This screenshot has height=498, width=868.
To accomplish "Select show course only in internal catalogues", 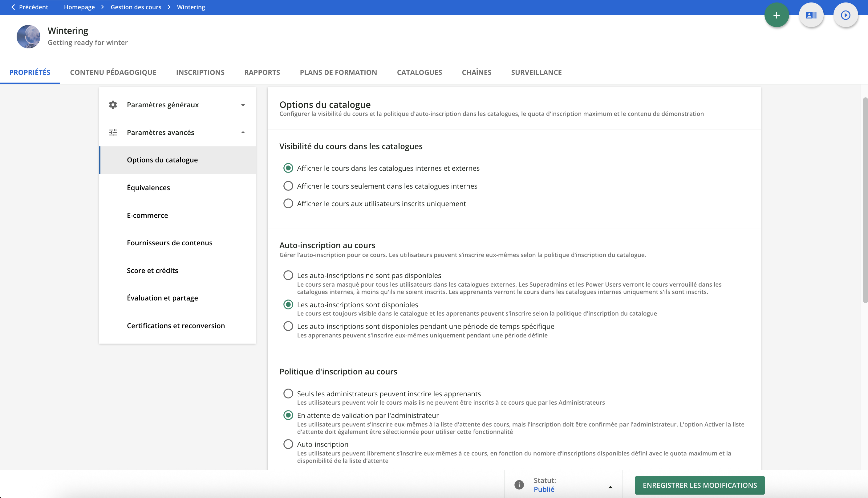I will pyautogui.click(x=288, y=186).
